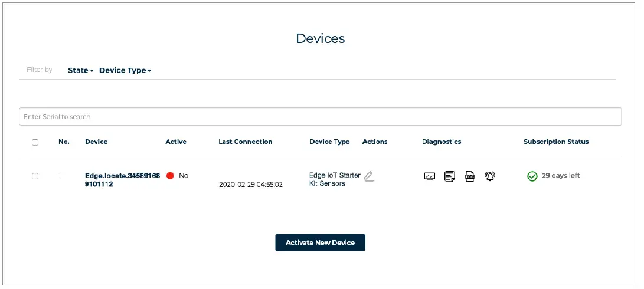Click the Subscription Status column header
The height and width of the screenshot is (289, 644).
[555, 142]
